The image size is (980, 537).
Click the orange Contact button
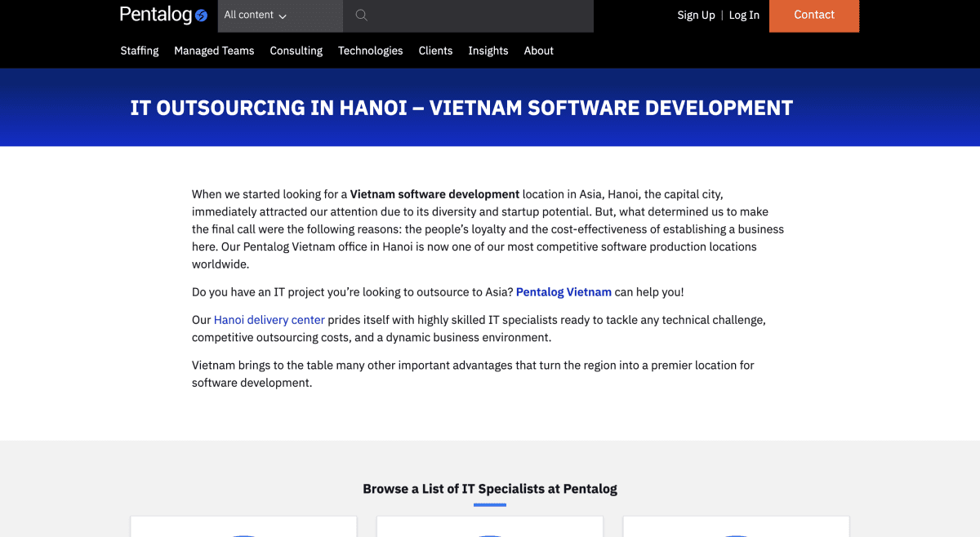pyautogui.click(x=814, y=16)
